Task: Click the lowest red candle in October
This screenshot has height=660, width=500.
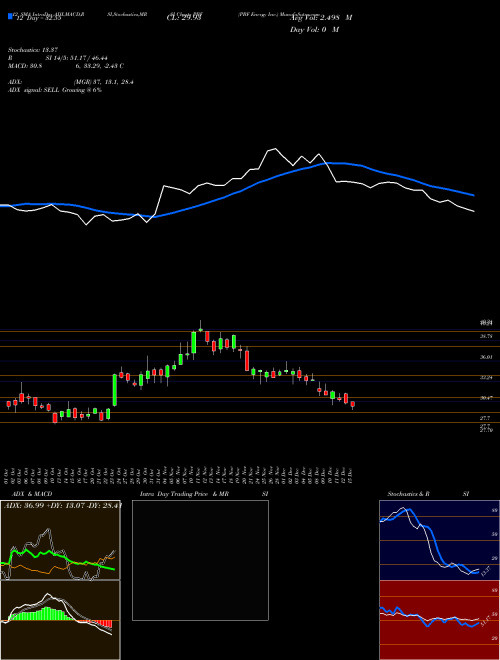Action: click(x=55, y=418)
